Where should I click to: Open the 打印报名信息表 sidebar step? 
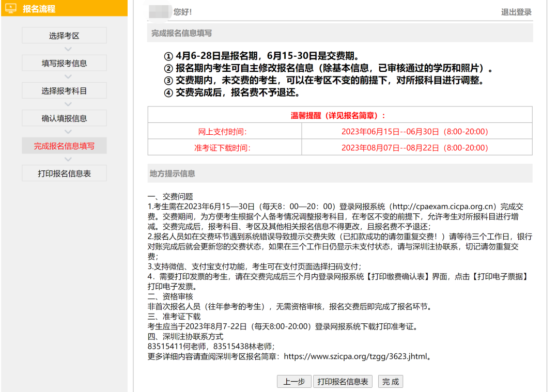[64, 173]
